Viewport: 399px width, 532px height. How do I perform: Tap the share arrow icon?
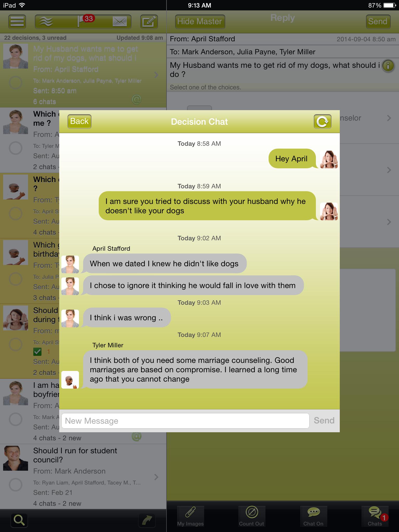click(x=147, y=520)
